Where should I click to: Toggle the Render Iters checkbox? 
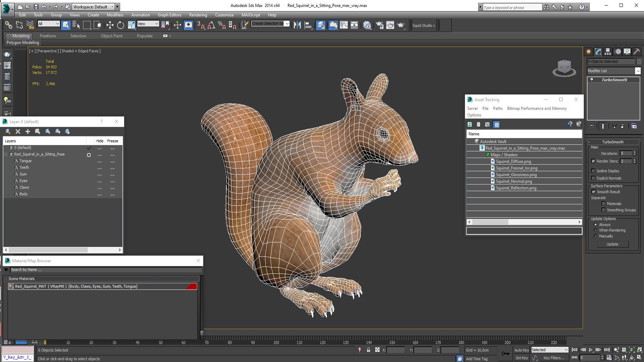point(593,161)
